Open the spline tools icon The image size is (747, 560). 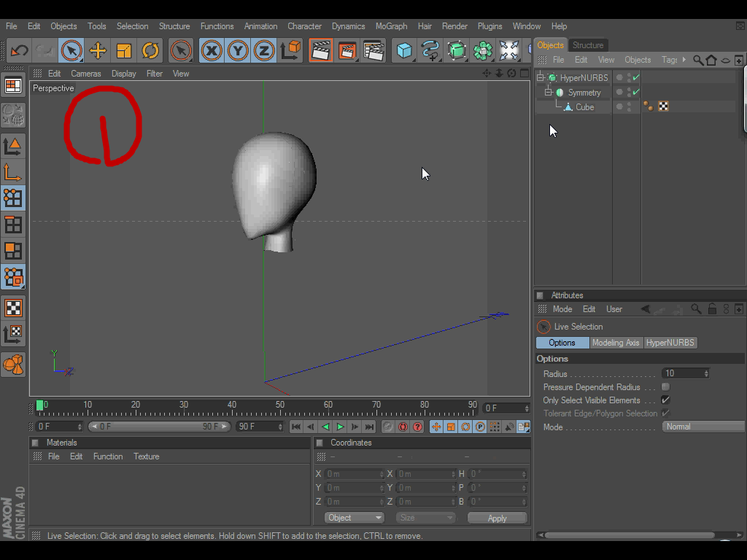pos(430,50)
